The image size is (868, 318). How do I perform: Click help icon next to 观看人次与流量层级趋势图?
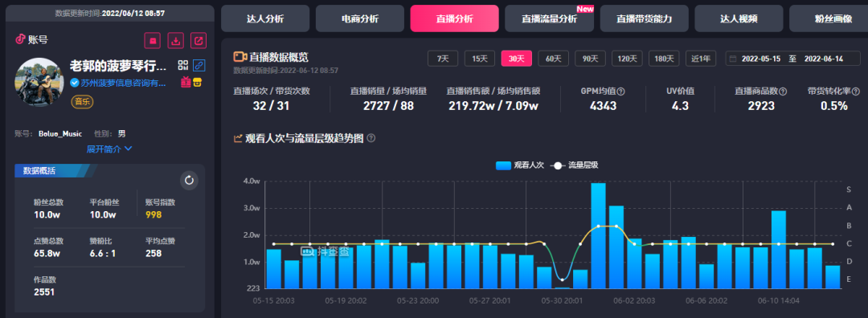[x=371, y=138]
